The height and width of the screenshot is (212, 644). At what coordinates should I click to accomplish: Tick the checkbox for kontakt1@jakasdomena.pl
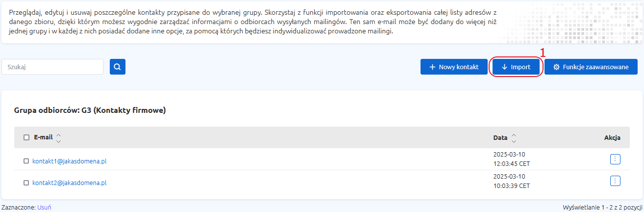click(x=26, y=160)
